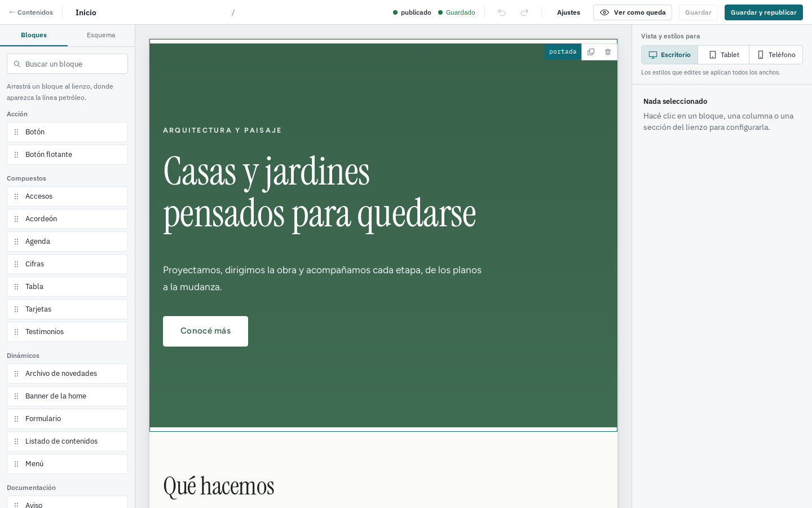Focus the Buscar un bloque search field
This screenshot has height=508, width=812.
pos(67,64)
